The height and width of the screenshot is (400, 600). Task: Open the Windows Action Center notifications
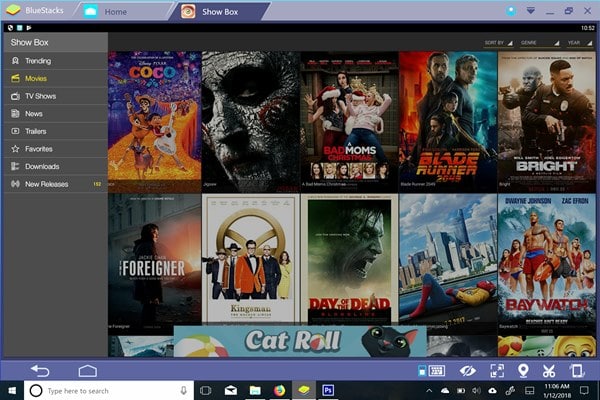coord(584,390)
